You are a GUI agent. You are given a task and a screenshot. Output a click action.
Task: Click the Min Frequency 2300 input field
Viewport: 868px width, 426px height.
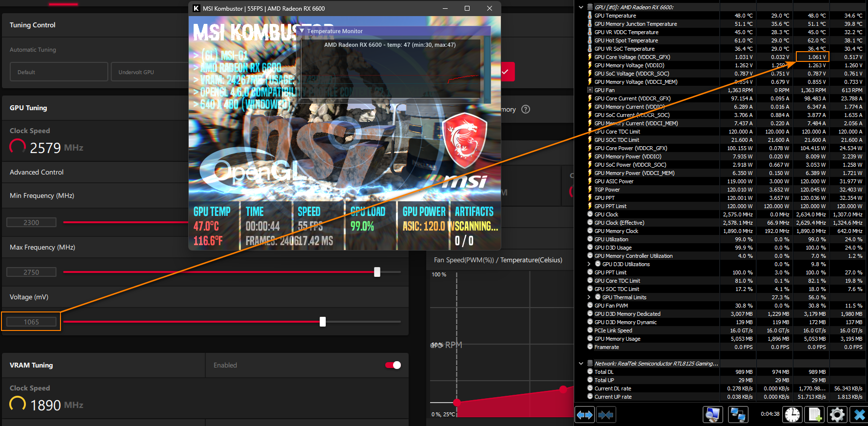click(x=31, y=222)
